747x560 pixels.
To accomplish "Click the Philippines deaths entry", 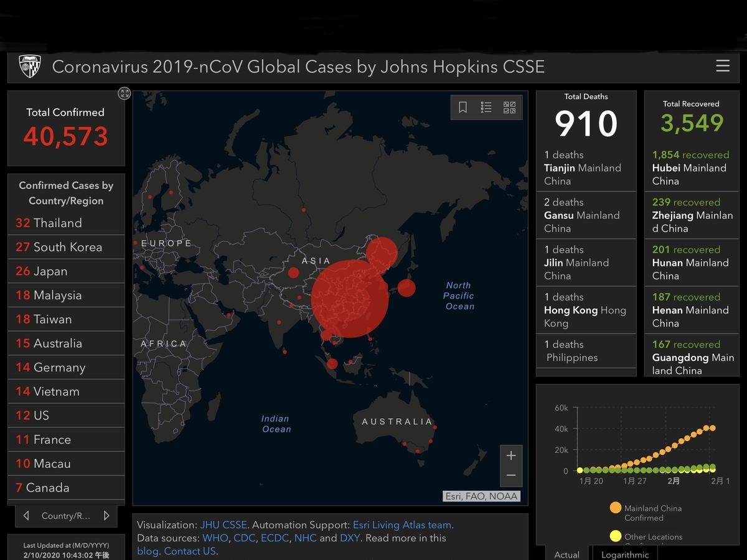I will click(x=586, y=351).
